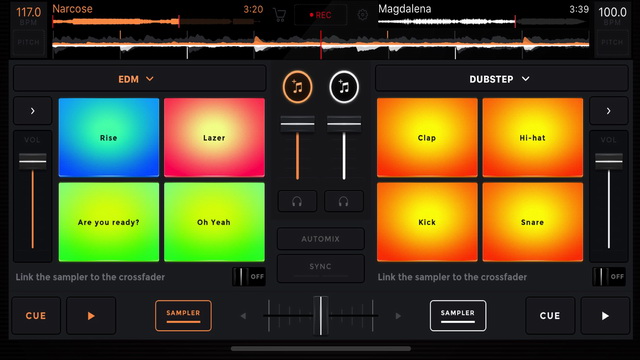
Task: Seek in Magdalena overview waveform
Action: click(x=483, y=21)
